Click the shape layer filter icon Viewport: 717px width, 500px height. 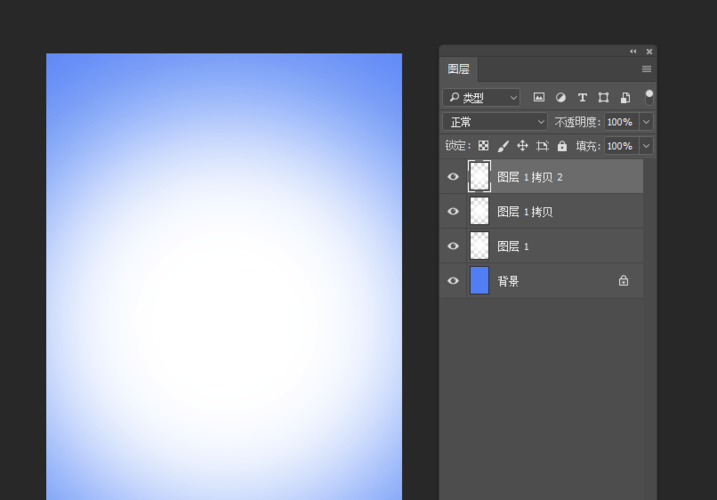pos(603,97)
